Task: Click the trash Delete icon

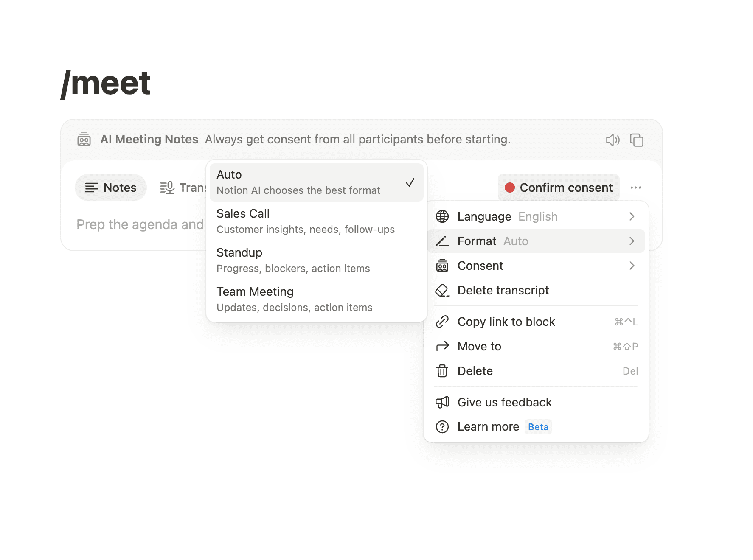Action: click(x=442, y=371)
